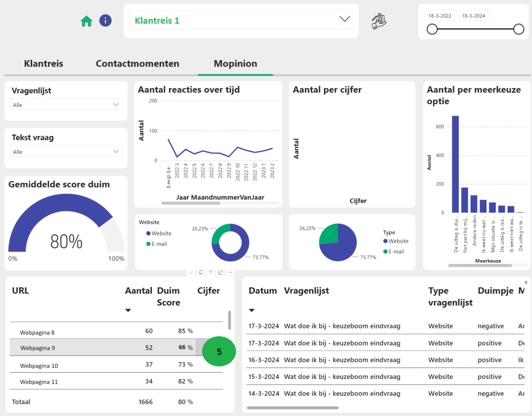The image size is (532, 416).
Task: Enter focus mode on URL table
Action: 220,272
